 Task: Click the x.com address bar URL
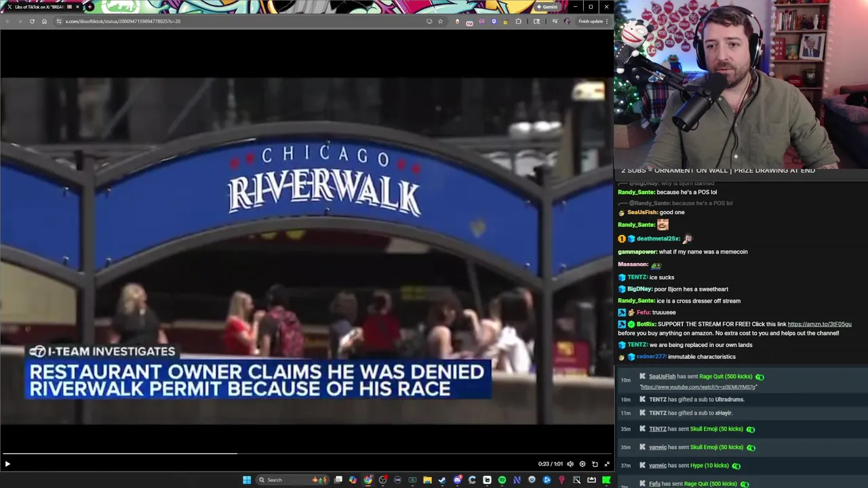point(123,21)
